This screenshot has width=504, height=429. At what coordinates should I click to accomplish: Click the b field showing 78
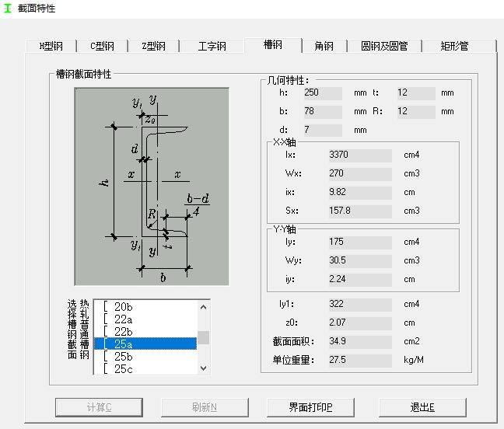(x=323, y=111)
